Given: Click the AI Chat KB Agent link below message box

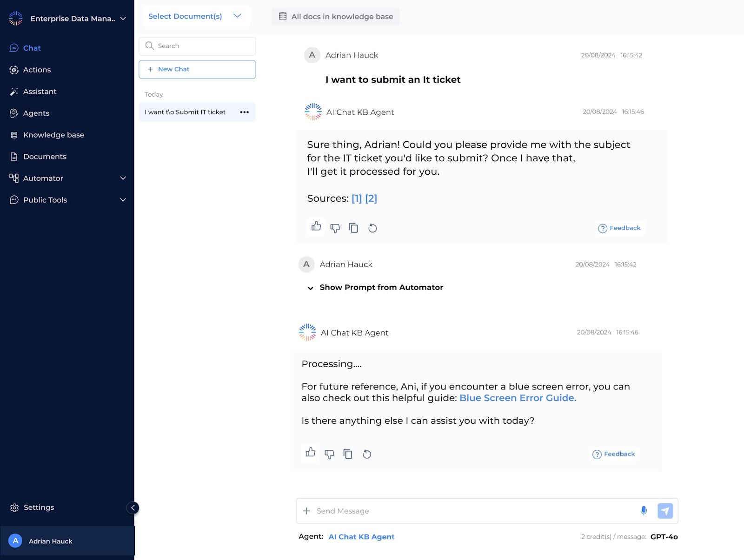Looking at the screenshot, I should pos(361,537).
